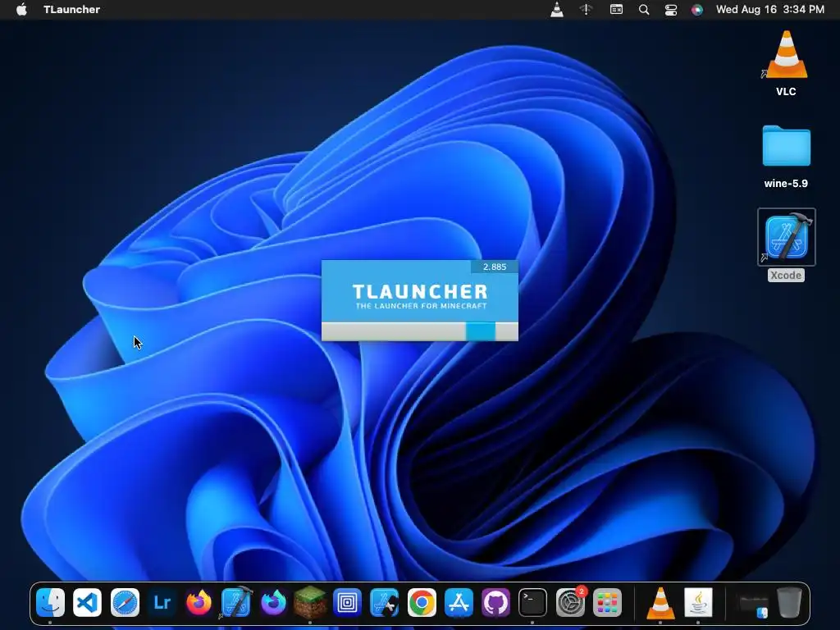
Task: Launch Lightroom from the Dock
Action: pos(162,602)
